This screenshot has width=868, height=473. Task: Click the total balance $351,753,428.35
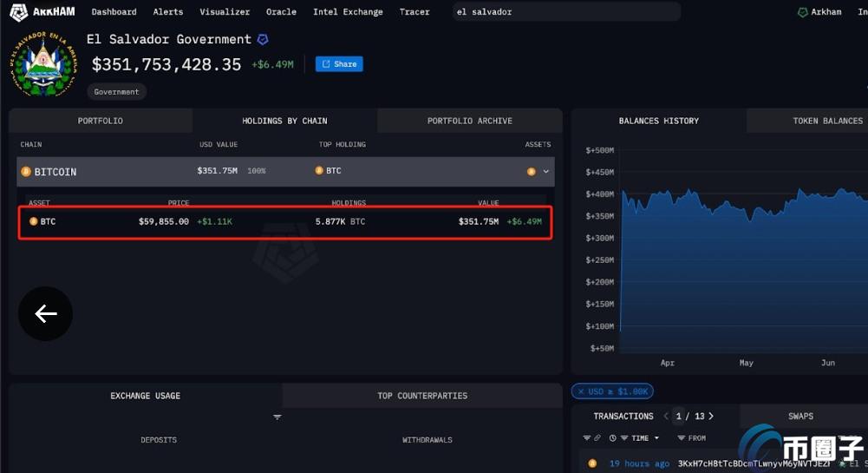click(166, 65)
